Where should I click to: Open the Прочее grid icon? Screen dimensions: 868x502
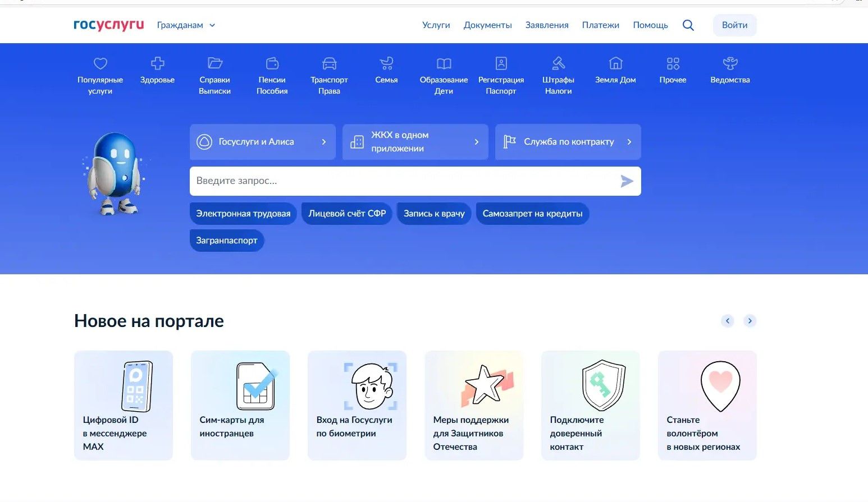click(x=673, y=63)
